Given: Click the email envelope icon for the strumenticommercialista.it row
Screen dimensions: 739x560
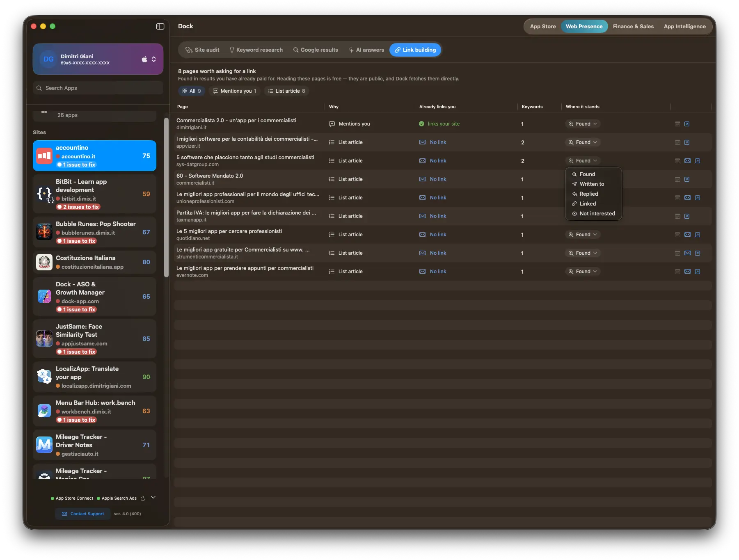Looking at the screenshot, I should 688,253.
